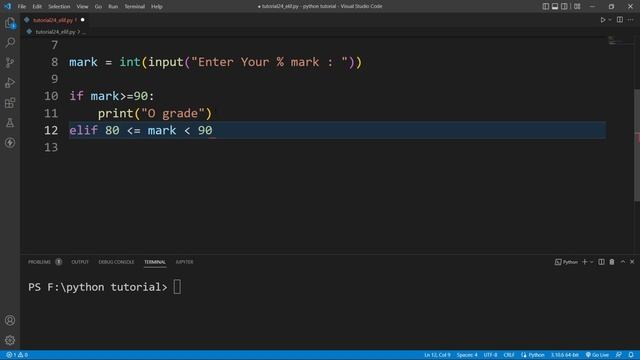Go to line via Ln 12, Col 9

(x=437, y=355)
